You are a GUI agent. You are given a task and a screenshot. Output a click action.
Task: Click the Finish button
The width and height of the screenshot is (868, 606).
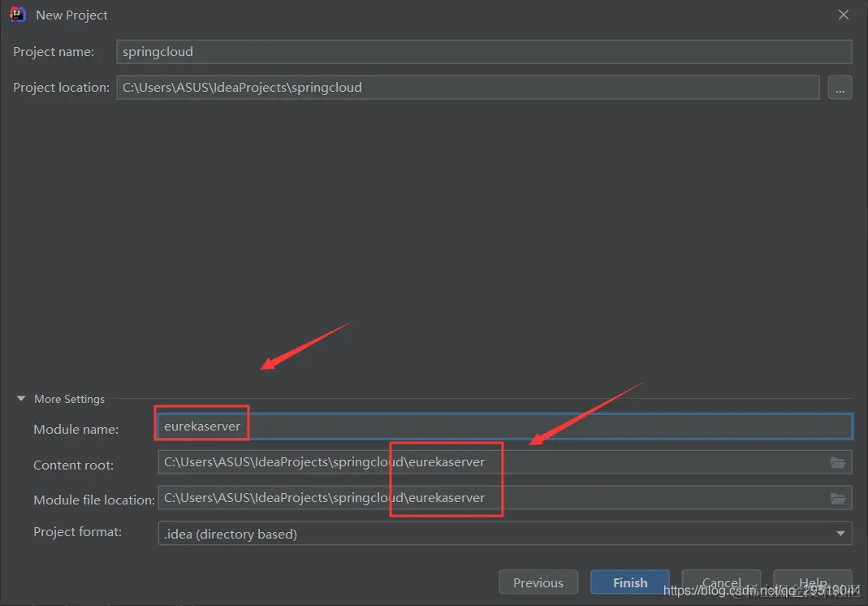[x=630, y=582]
